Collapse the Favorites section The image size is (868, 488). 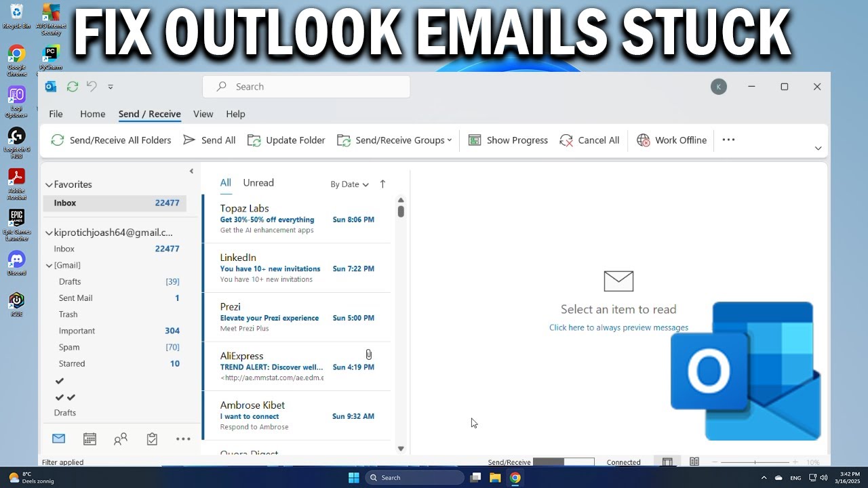49,184
